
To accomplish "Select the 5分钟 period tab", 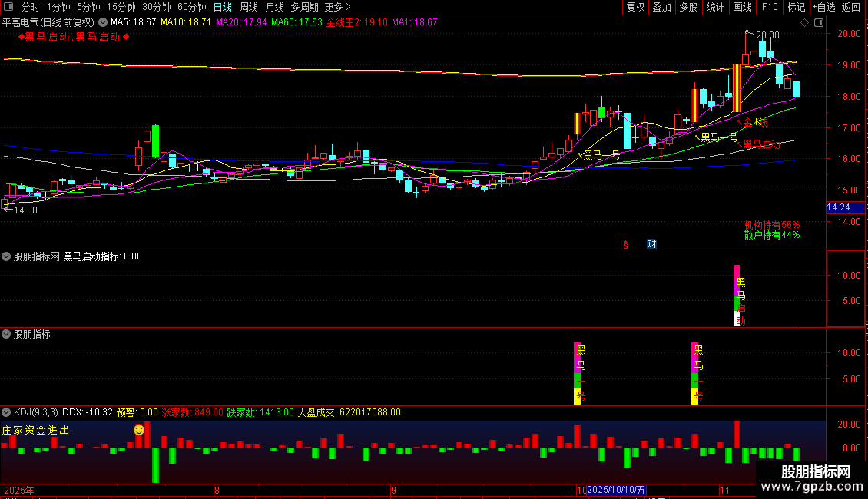I will pos(88,7).
